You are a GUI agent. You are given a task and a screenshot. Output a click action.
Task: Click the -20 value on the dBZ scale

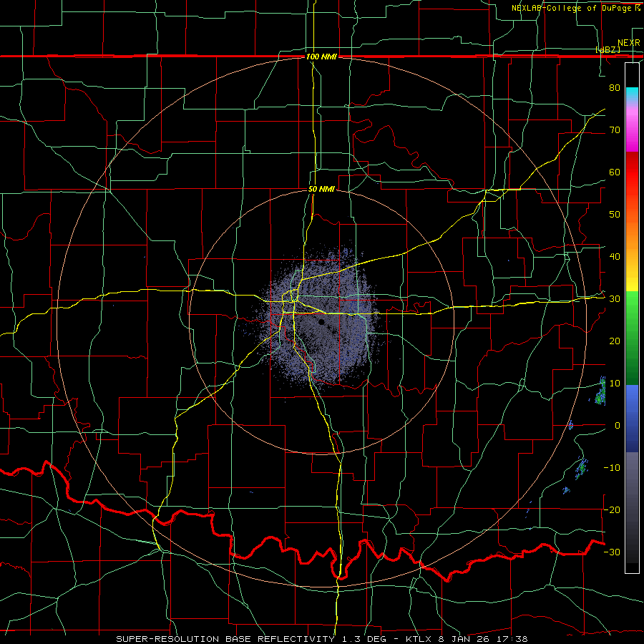click(612, 510)
